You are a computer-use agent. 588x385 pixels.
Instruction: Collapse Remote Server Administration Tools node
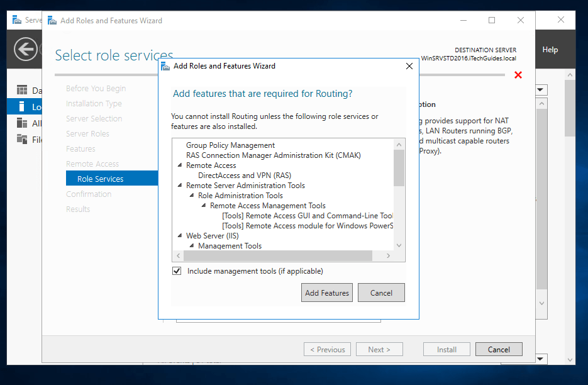tap(180, 186)
